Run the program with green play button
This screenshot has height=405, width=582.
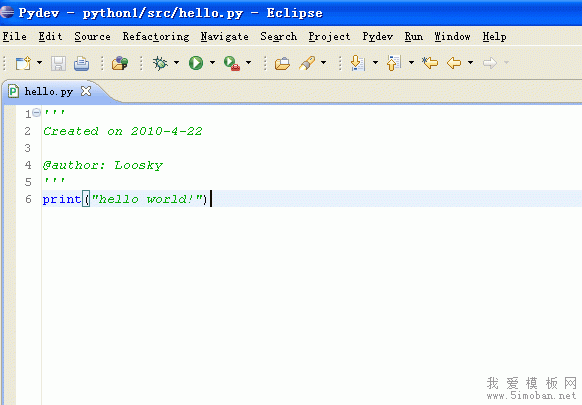[196, 63]
